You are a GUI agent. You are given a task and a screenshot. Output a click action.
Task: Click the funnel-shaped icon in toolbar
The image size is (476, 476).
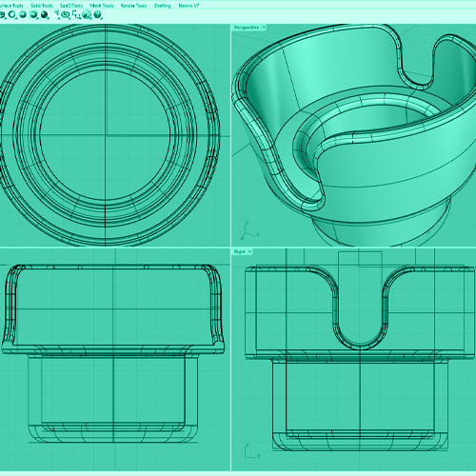coord(56,14)
